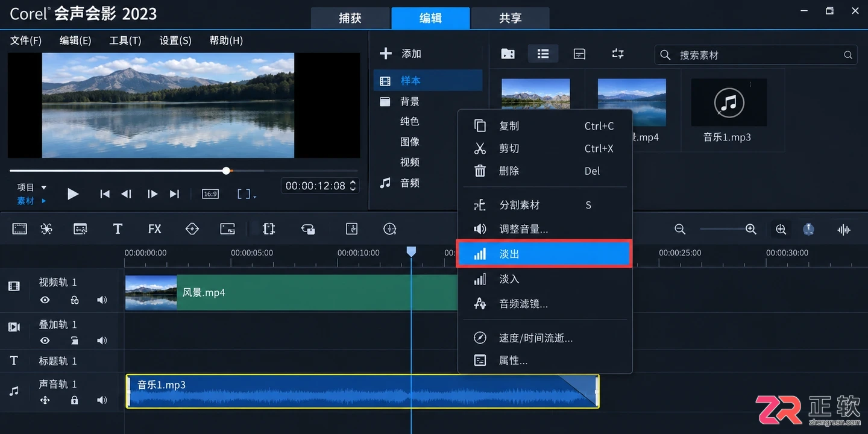Open 调整音量... from the context menu
Screen dimensions: 868x434
(x=544, y=229)
